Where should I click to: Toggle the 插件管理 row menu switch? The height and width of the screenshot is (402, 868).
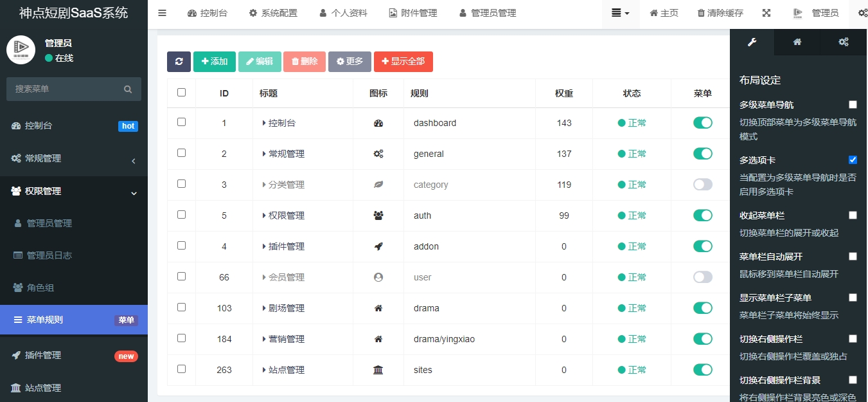coord(703,246)
